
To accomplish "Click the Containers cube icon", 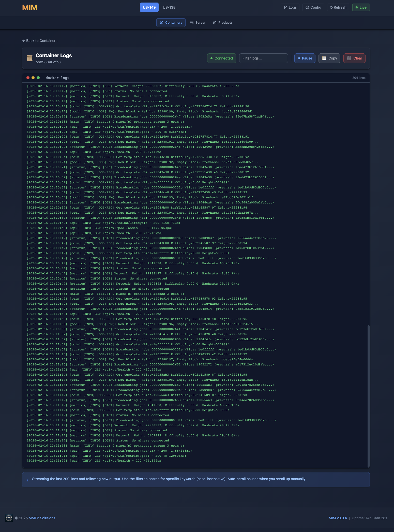I will pos(162,23).
